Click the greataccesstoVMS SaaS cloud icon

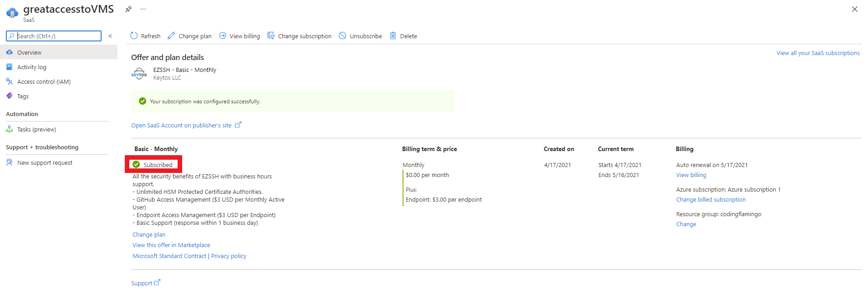12,12
